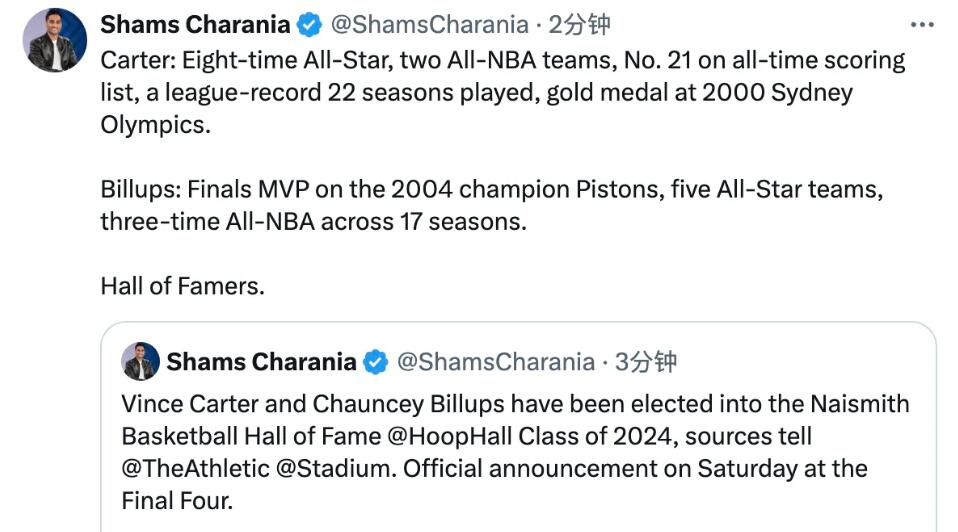Image resolution: width=958 pixels, height=532 pixels.
Task: Click the 'Hall of Famers.' line
Action: click(182, 286)
